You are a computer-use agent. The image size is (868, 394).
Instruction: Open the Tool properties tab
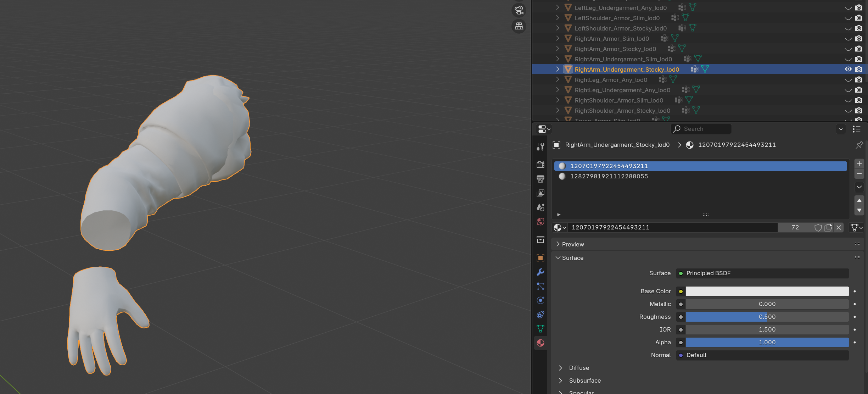click(540, 147)
